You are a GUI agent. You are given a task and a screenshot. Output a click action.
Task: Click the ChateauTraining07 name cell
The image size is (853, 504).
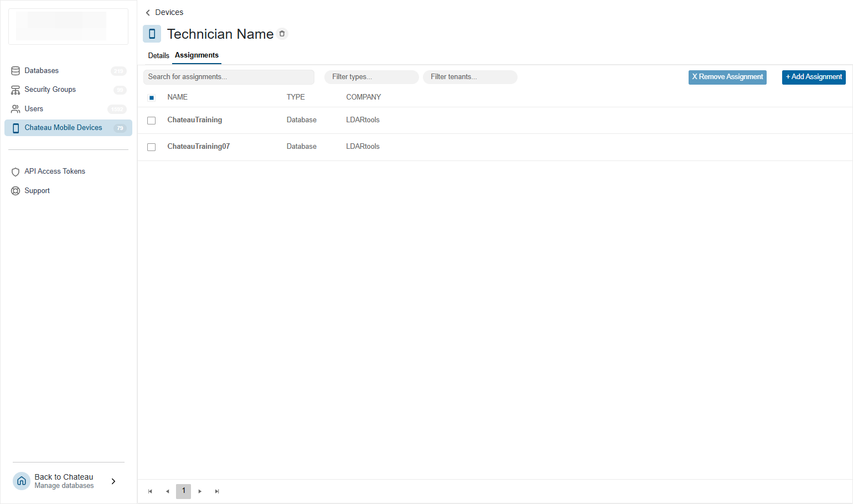coord(199,147)
